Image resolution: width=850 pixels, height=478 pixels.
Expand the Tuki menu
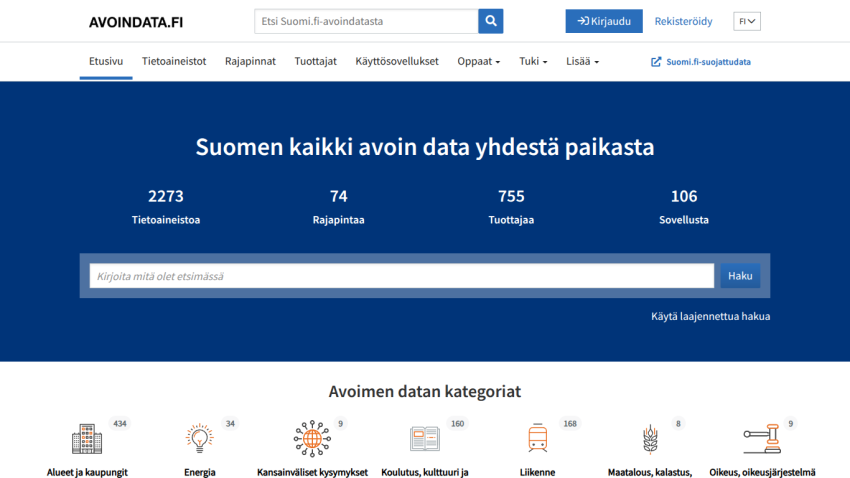pos(533,61)
